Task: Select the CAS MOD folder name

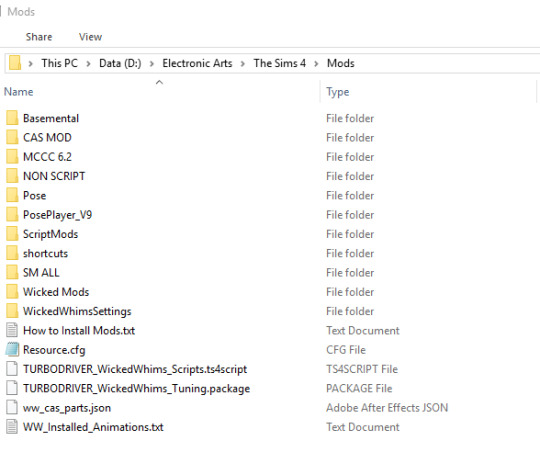Action: (x=47, y=138)
